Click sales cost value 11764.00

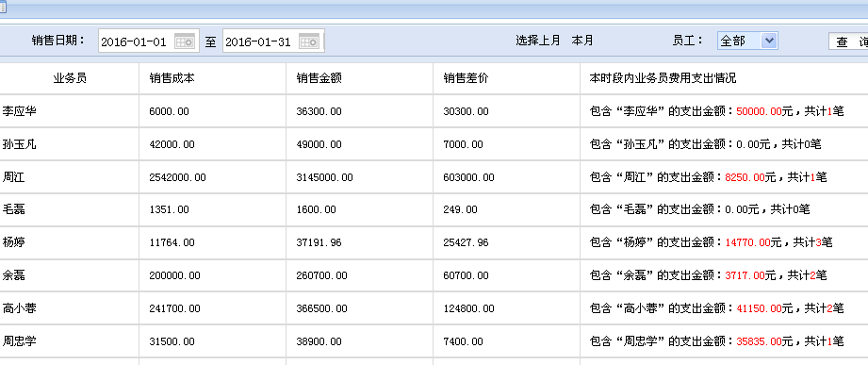point(172,242)
